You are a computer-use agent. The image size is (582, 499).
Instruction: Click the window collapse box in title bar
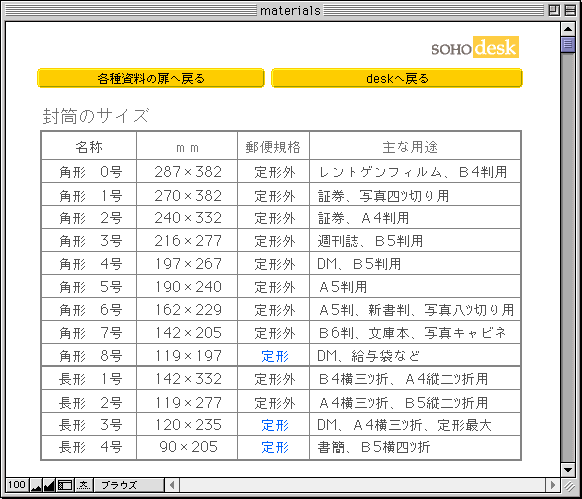point(570,10)
